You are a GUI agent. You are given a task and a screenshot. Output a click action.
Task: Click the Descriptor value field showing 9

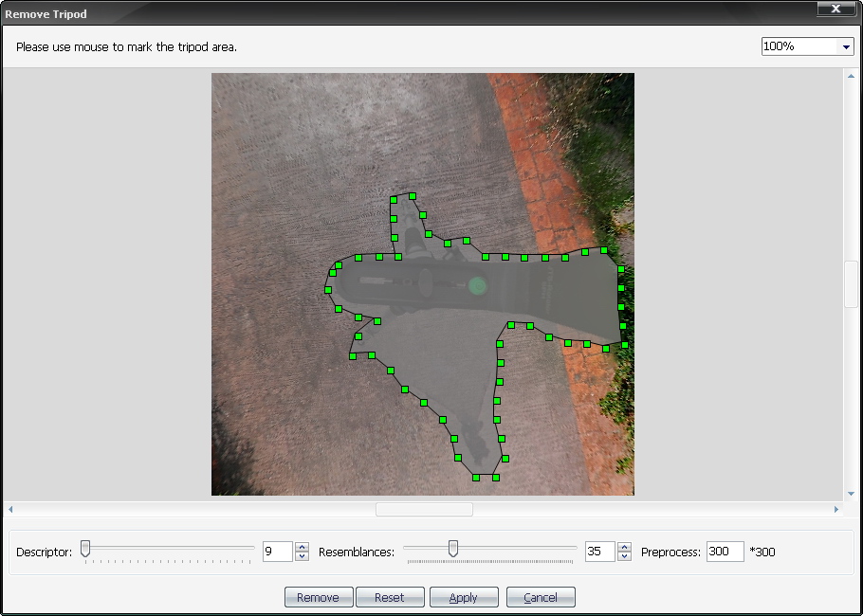coord(277,552)
